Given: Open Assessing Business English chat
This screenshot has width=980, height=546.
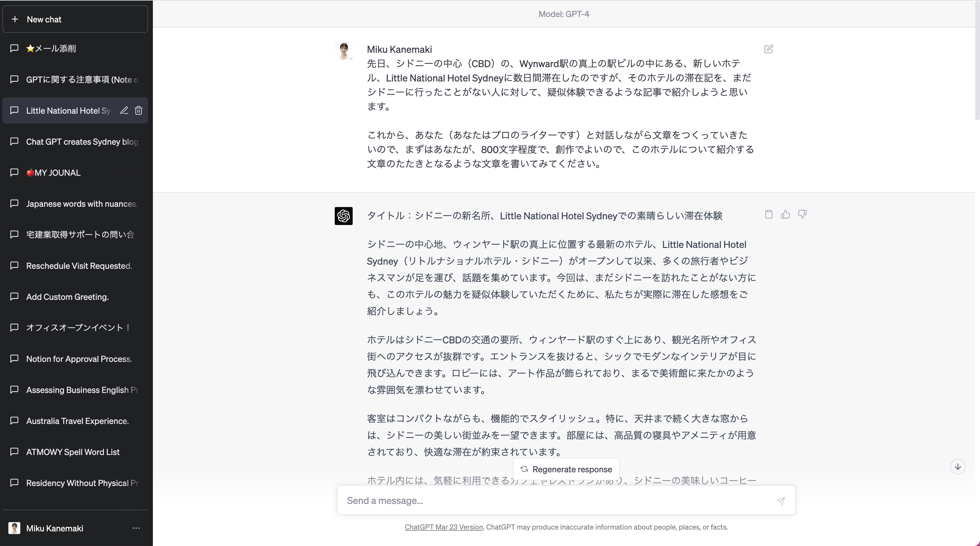Looking at the screenshot, I should (75, 390).
